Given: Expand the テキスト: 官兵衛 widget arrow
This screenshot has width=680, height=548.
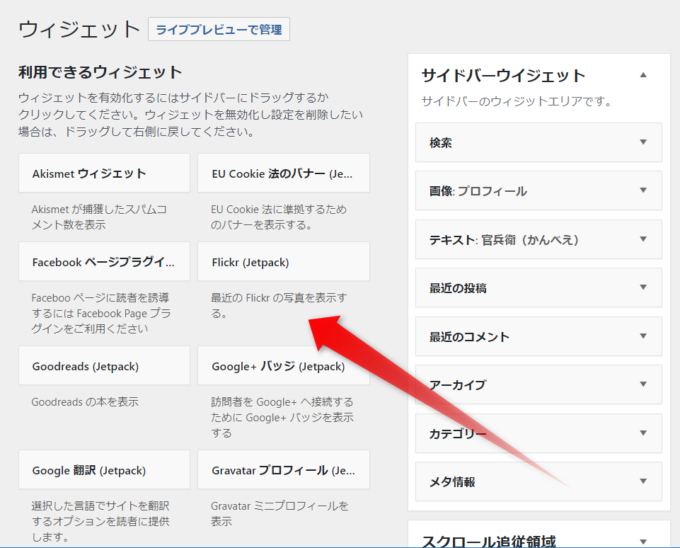Looking at the screenshot, I should 643,240.
